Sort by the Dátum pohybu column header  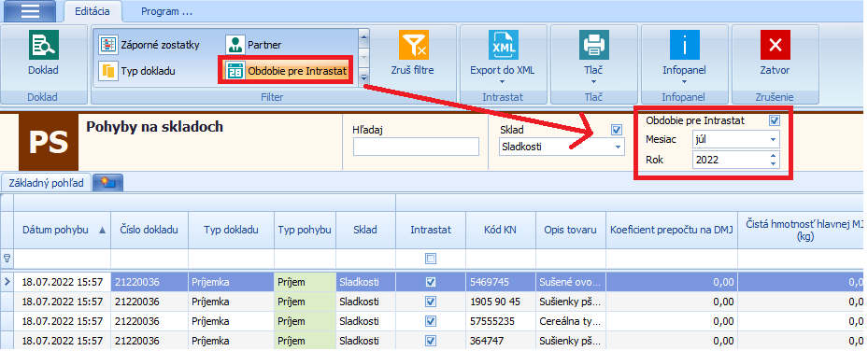[62, 230]
